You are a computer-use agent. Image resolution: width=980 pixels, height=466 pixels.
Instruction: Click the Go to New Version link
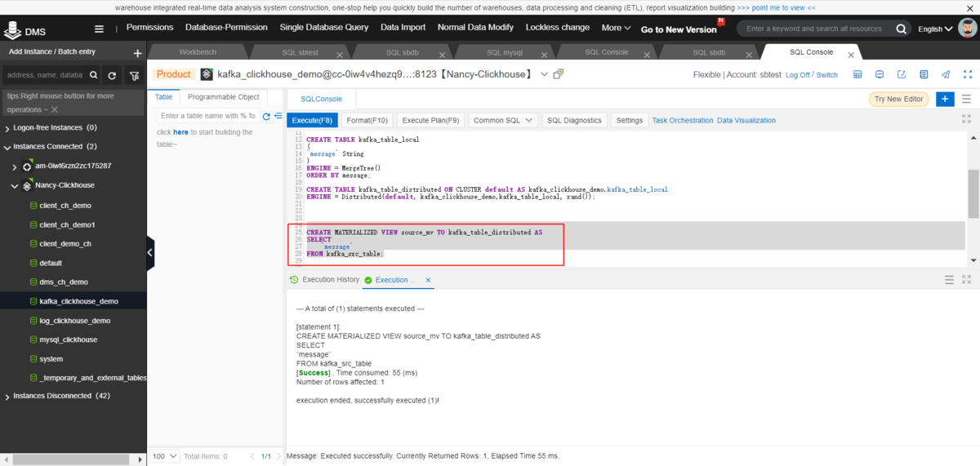coord(679,29)
